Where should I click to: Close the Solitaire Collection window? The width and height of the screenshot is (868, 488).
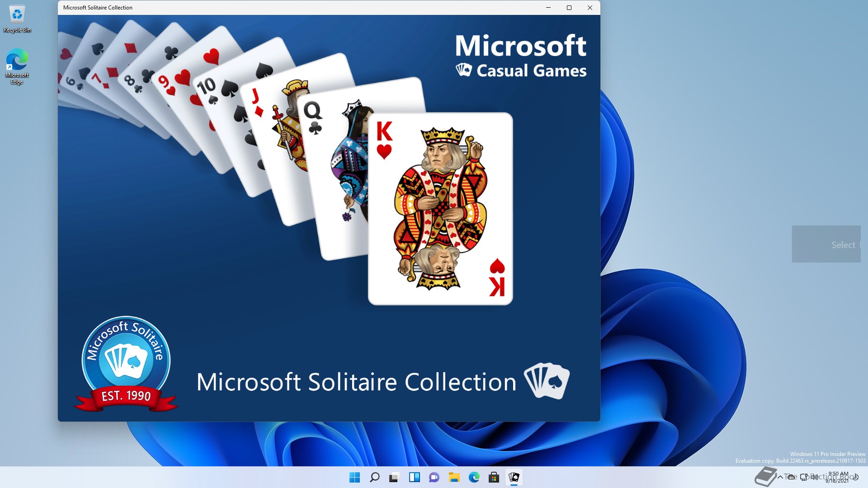point(590,8)
